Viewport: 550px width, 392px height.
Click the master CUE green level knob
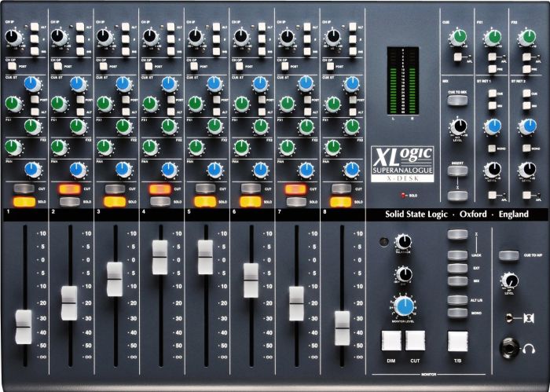coord(458,37)
